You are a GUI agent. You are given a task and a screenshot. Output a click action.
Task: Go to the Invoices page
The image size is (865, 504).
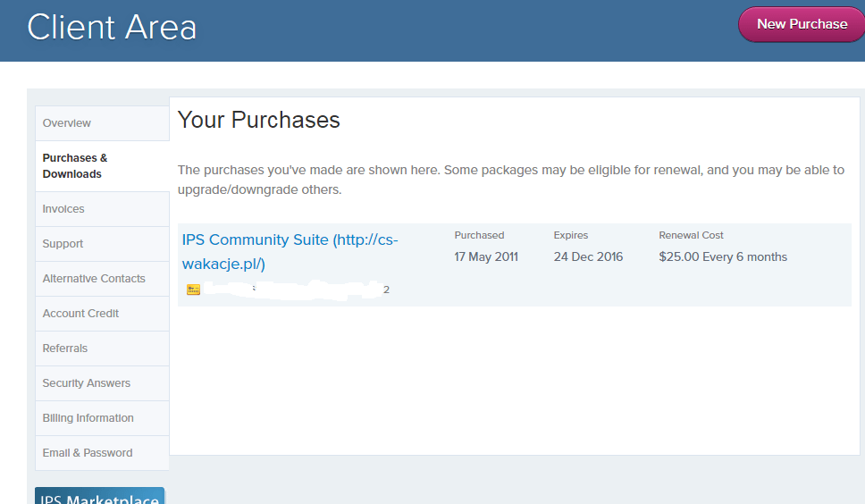[x=63, y=209]
